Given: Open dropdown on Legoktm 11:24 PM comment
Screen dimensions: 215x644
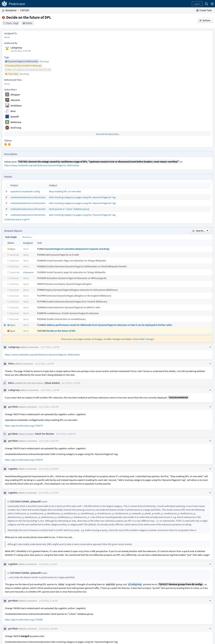Looking at the screenshot, I should (210, 493).
